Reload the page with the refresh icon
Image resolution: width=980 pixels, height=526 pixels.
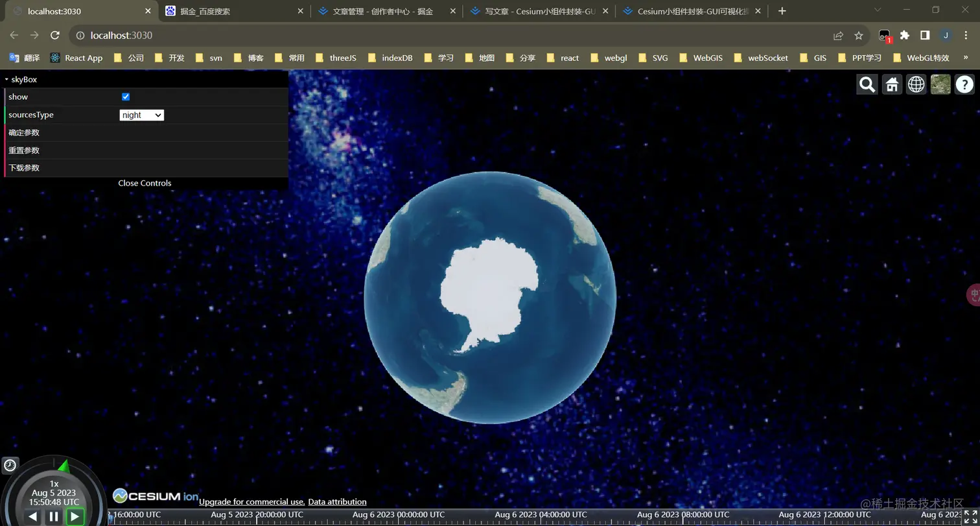tap(55, 36)
